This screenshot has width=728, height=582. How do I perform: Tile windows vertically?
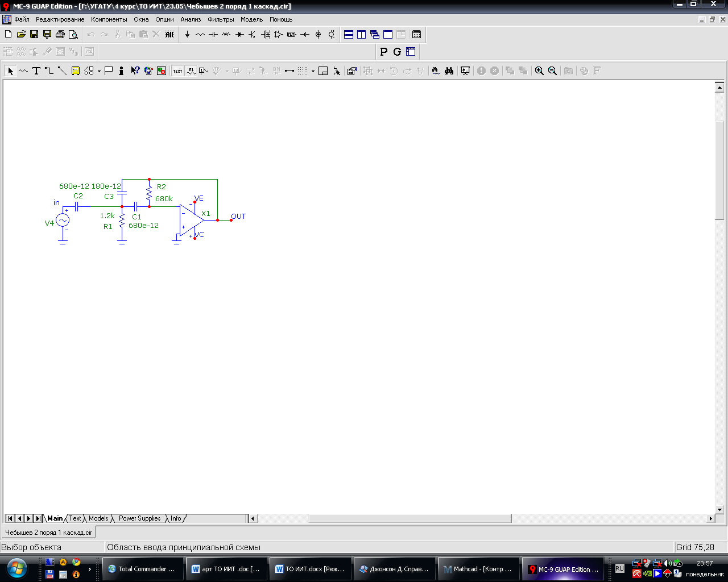(362, 34)
